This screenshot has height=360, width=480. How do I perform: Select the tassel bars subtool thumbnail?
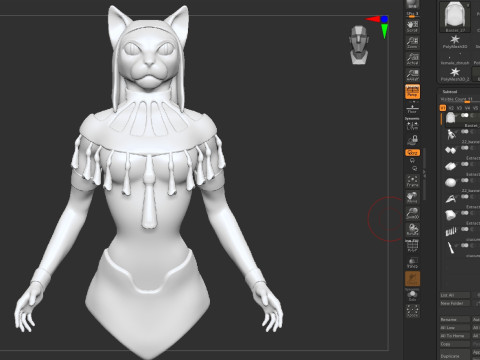tap(450, 231)
